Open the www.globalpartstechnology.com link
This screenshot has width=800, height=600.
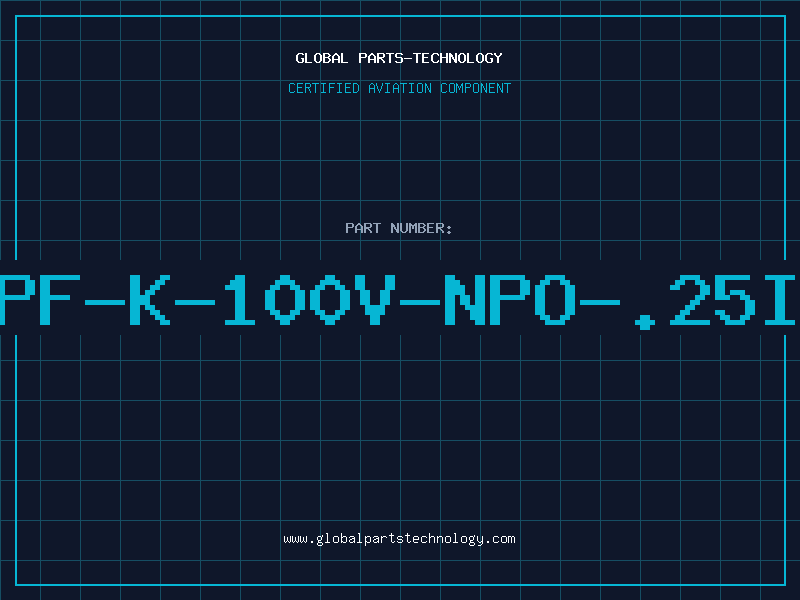(x=399, y=539)
